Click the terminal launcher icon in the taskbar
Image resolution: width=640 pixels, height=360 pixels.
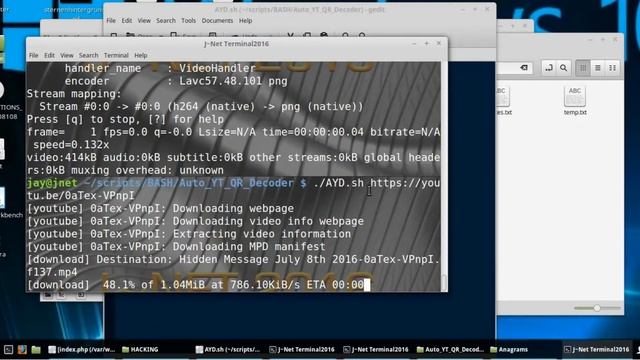(x=9, y=349)
